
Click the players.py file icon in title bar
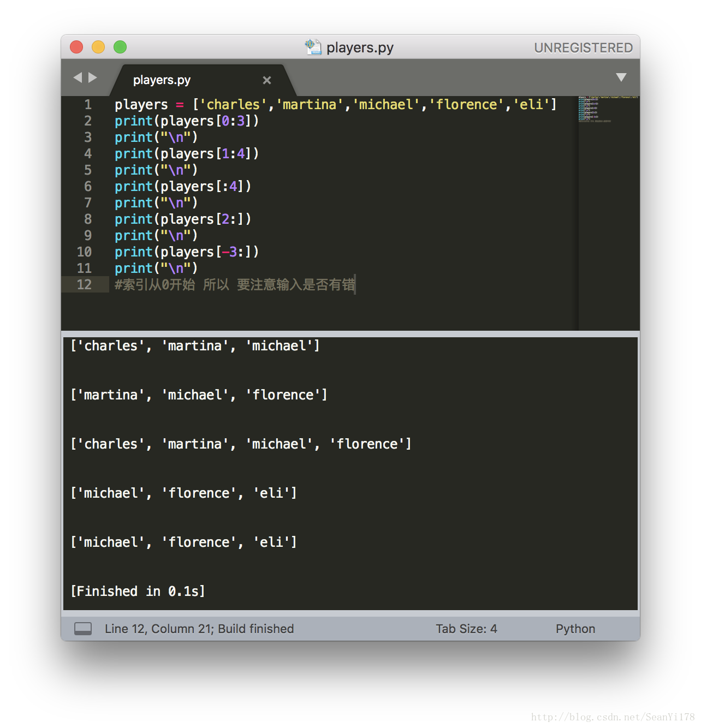[313, 47]
